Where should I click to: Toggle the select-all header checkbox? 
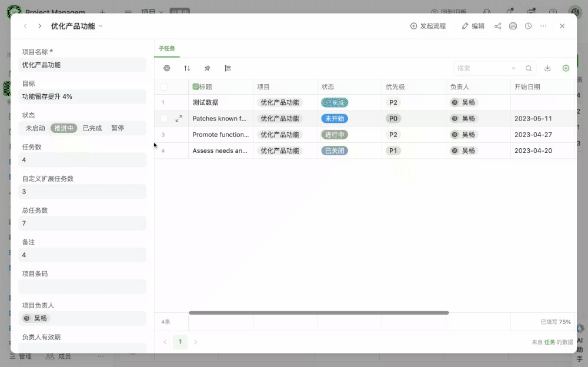(x=164, y=87)
